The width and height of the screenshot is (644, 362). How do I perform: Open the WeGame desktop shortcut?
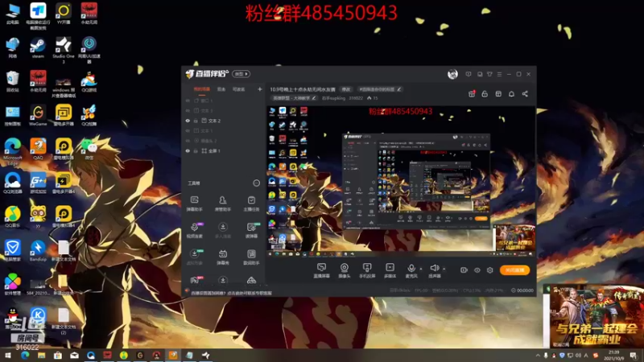(38, 115)
